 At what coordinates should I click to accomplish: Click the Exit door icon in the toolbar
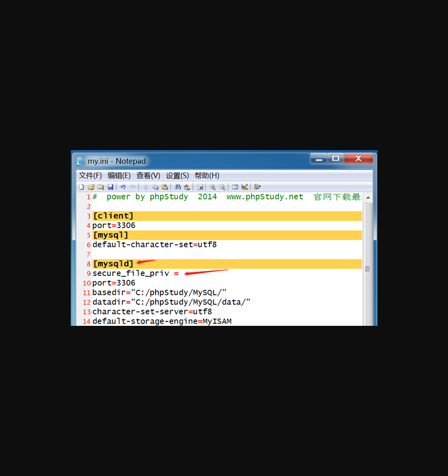tap(258, 187)
